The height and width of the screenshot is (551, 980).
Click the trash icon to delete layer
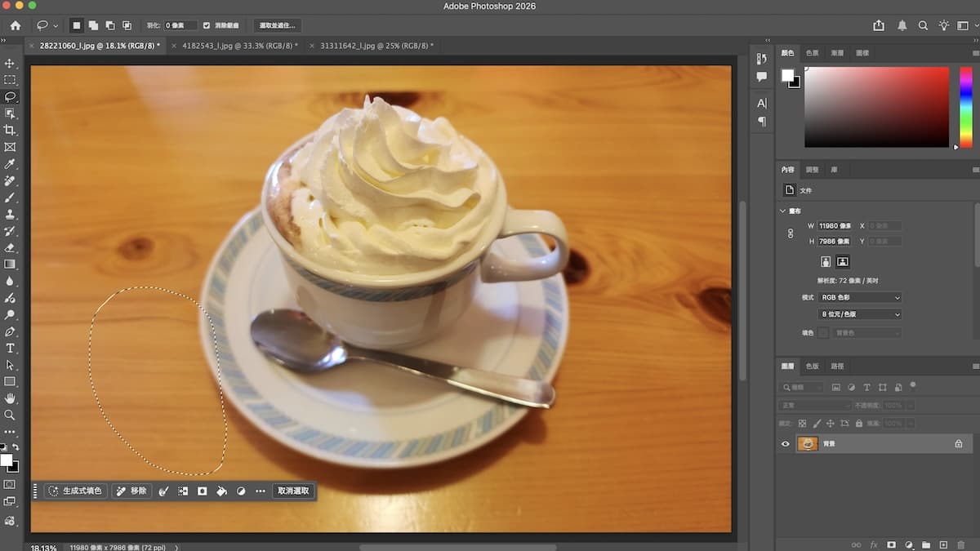960,544
